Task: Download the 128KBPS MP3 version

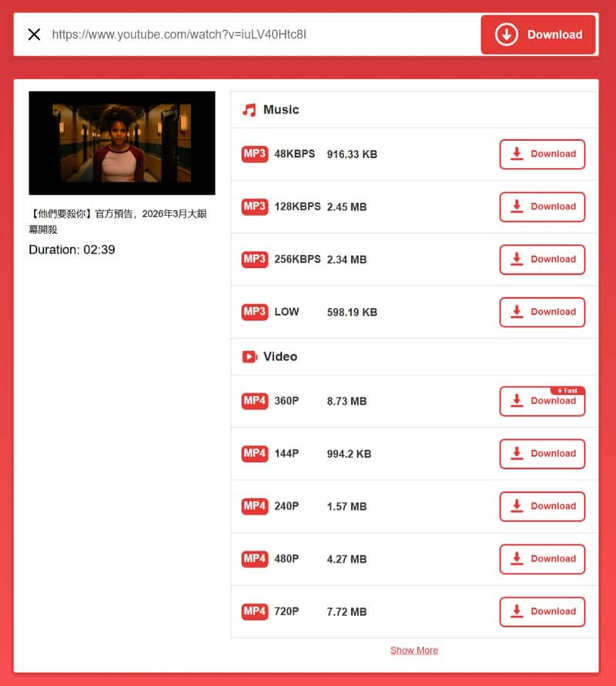Action: [x=542, y=206]
